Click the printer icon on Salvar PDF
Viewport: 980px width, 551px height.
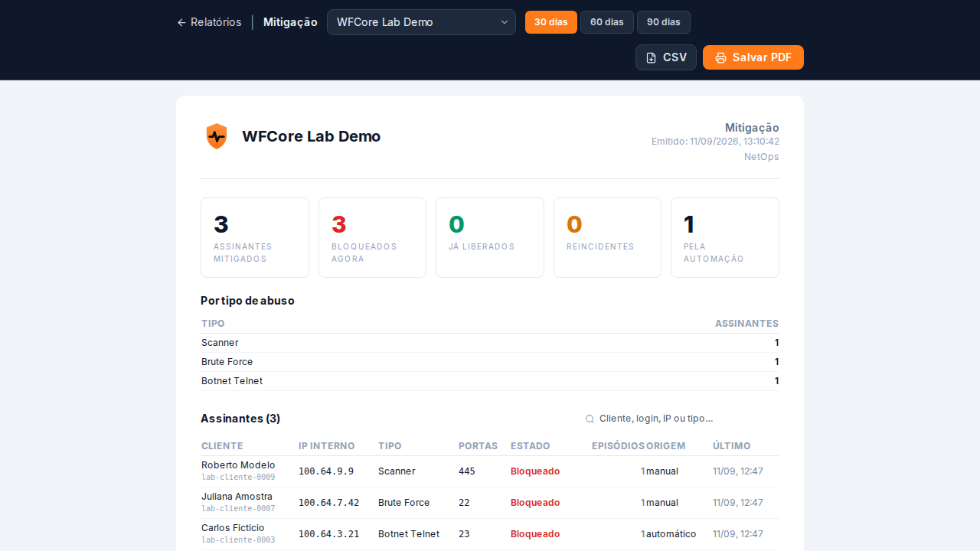720,57
